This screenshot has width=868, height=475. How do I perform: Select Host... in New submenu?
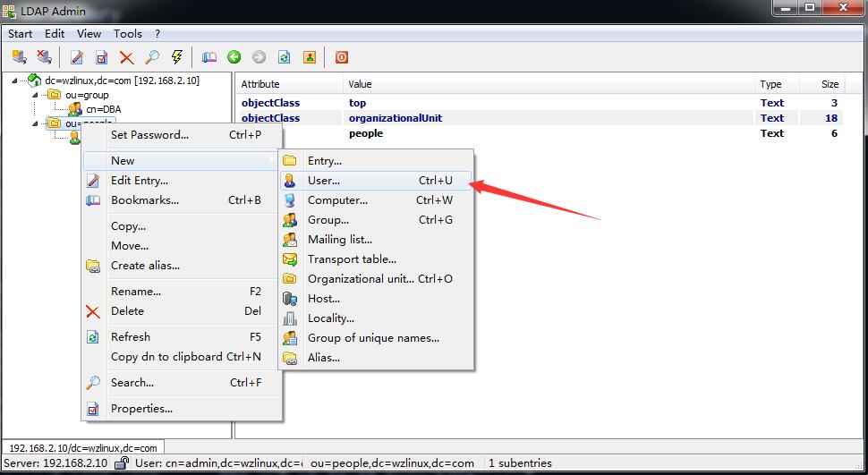[x=376, y=299]
